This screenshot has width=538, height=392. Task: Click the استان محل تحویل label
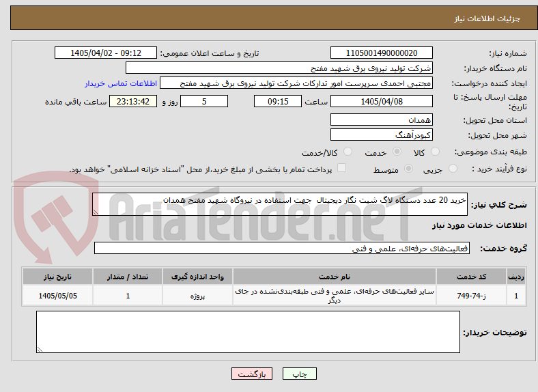[495, 120]
